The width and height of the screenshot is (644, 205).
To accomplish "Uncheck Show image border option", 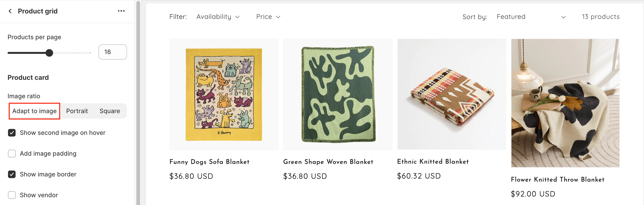I will (x=12, y=174).
